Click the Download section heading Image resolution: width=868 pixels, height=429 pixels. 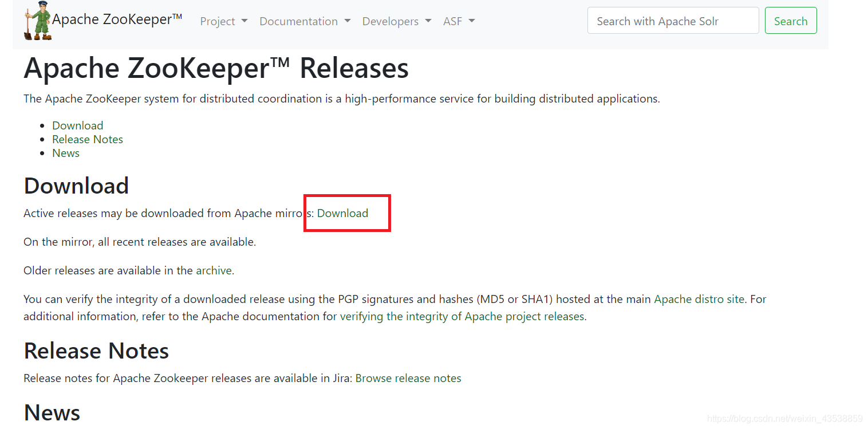pyautogui.click(x=76, y=186)
